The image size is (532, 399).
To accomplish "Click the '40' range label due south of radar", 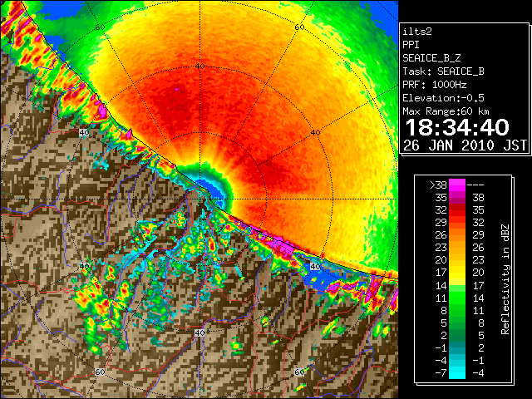I will 199,332.
